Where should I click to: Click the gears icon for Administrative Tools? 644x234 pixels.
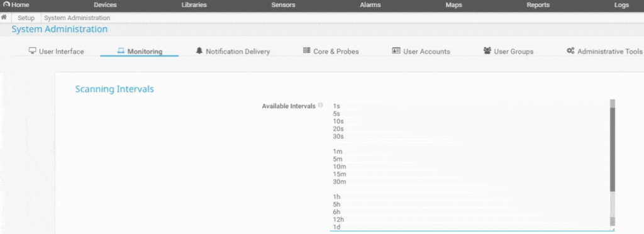coord(570,51)
